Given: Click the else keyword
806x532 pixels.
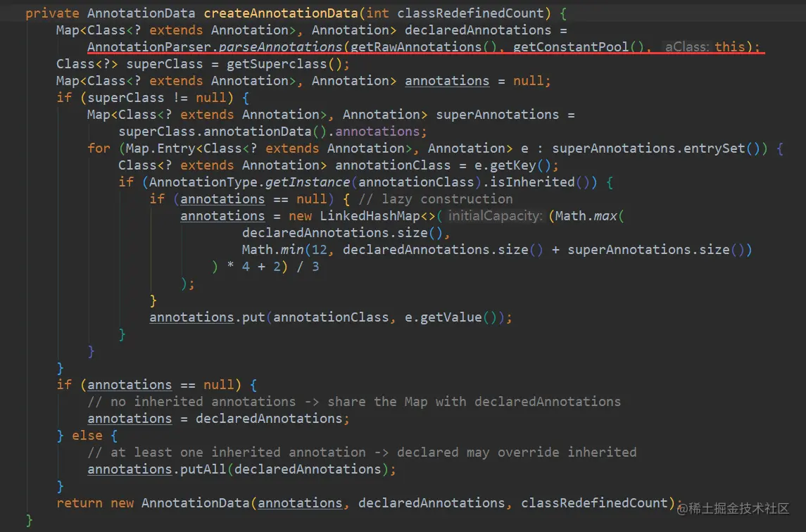Looking at the screenshot, I should (x=87, y=436).
